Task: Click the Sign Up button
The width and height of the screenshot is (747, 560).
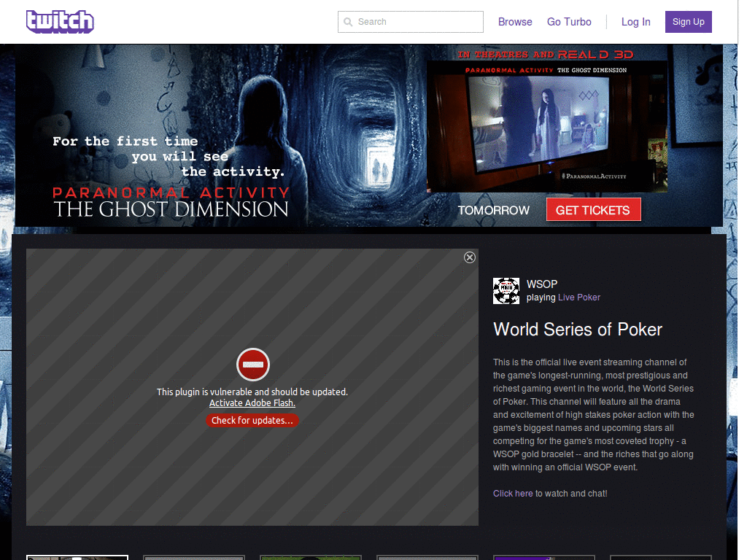Action: coord(689,22)
